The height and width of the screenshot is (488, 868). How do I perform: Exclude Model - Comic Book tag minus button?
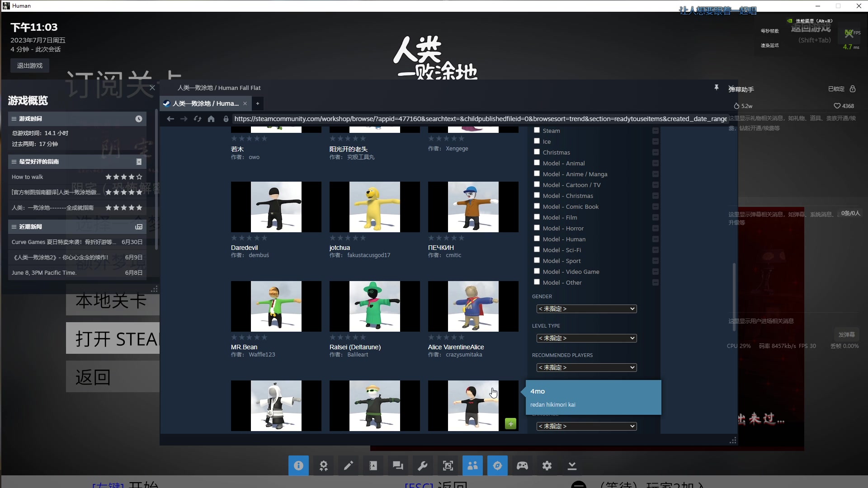656,206
